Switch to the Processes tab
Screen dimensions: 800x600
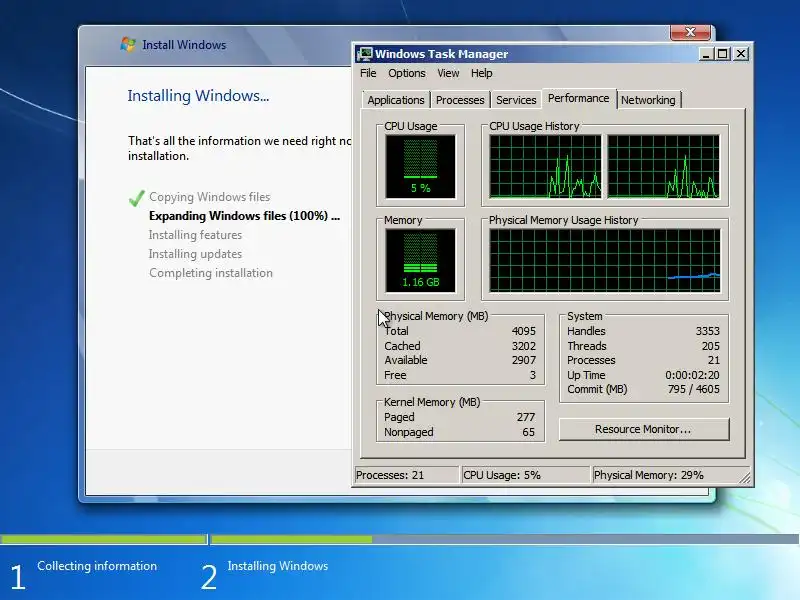[x=460, y=100]
